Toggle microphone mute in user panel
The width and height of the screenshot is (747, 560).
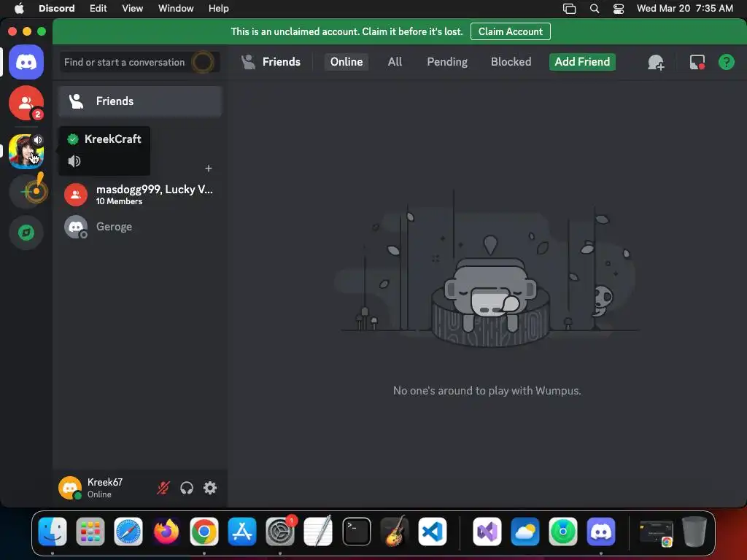coord(163,488)
